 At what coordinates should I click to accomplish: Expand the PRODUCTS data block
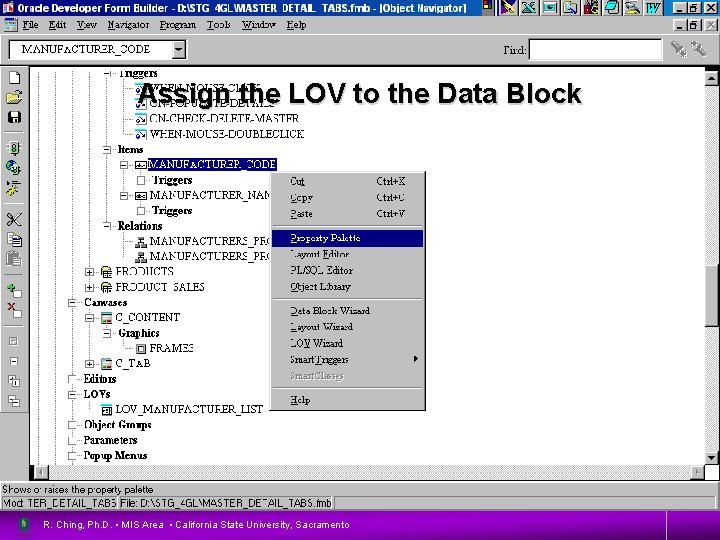click(x=90, y=272)
